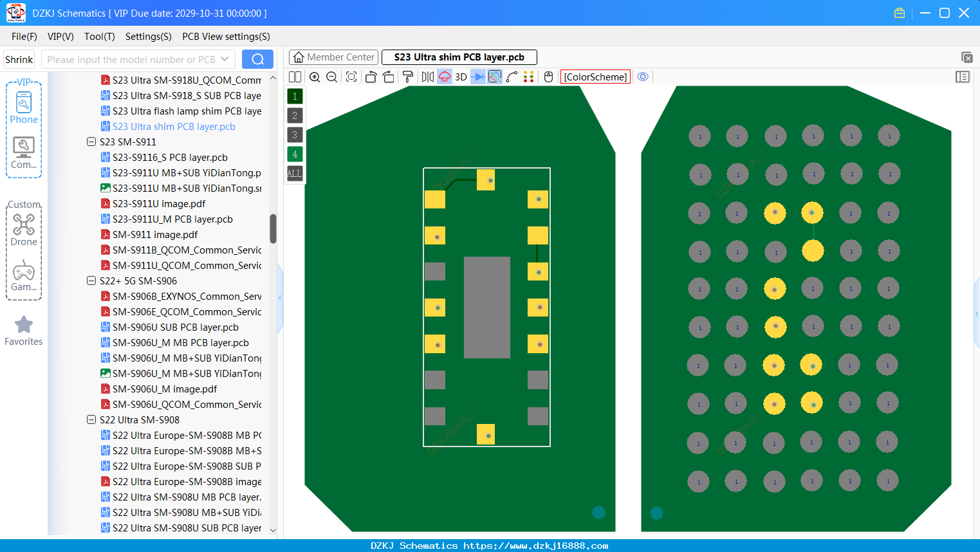This screenshot has width=980, height=552.
Task: Toggle the trace routing display icon
Action: coord(495,77)
